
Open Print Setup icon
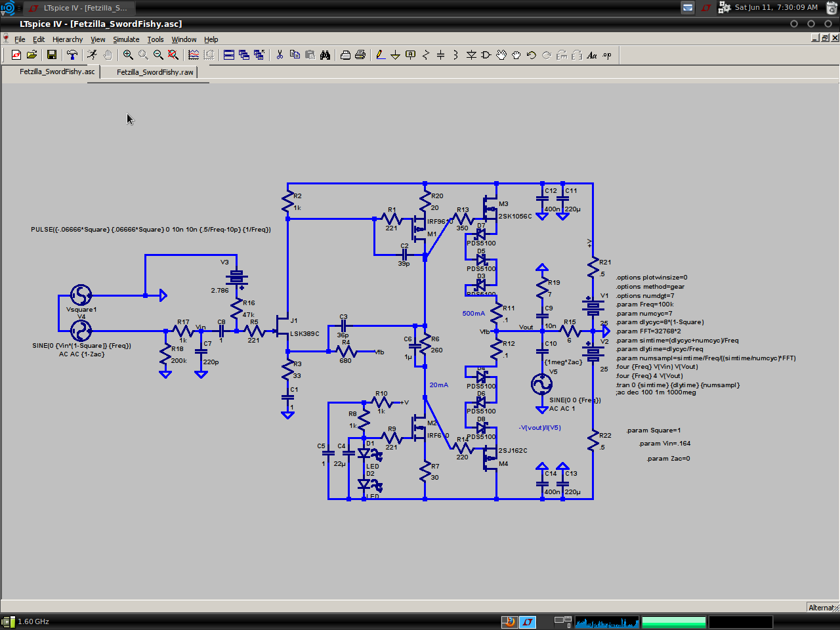(x=345, y=55)
